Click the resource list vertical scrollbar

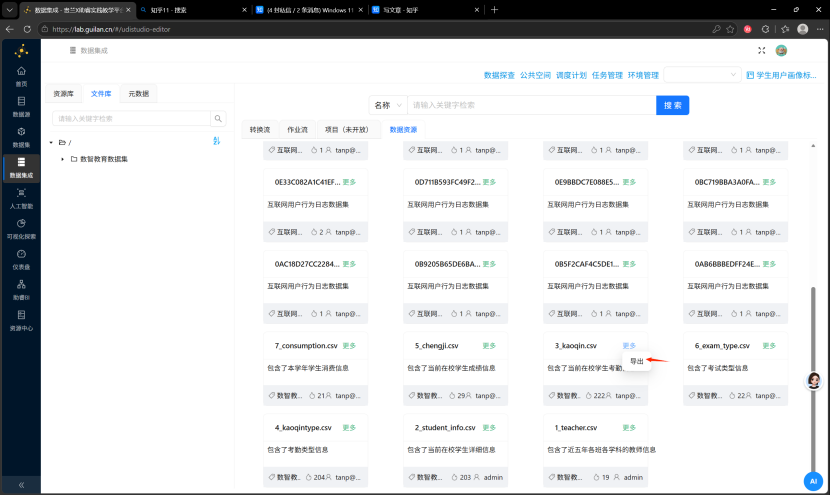(813, 378)
